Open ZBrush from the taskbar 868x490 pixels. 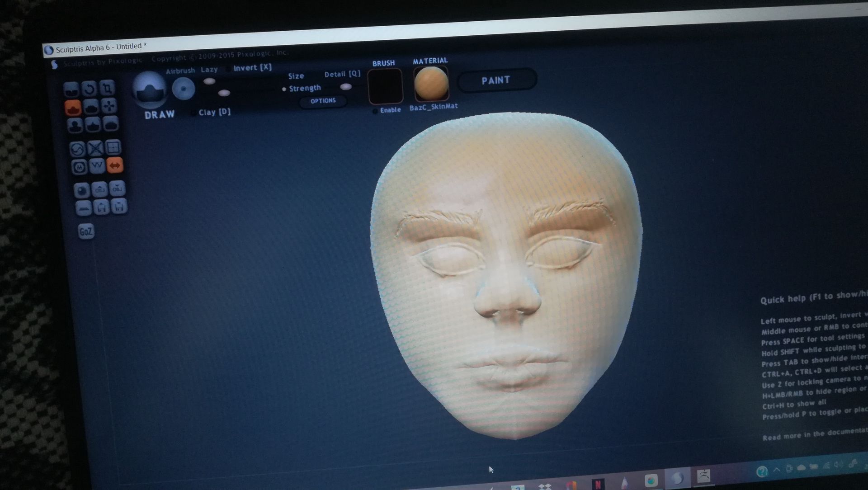703,476
